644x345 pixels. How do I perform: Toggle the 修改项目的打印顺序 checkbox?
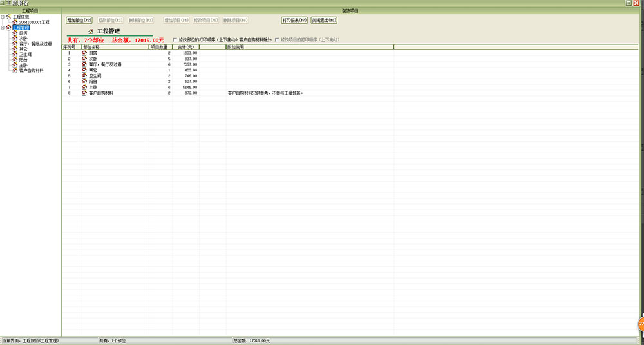click(277, 40)
